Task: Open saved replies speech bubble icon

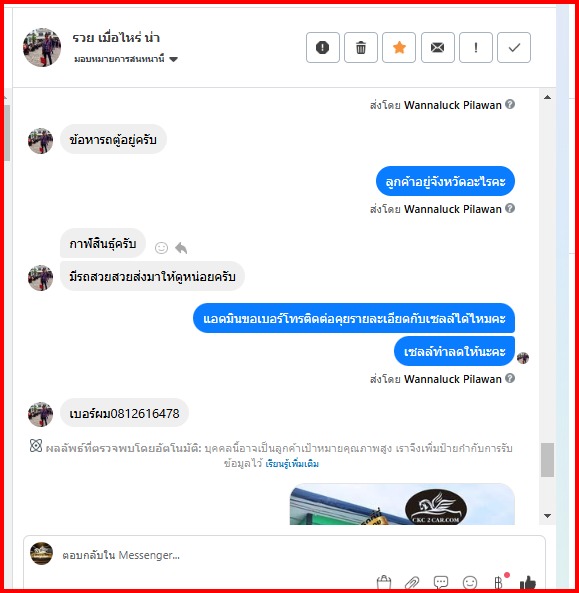Action: 441,583
